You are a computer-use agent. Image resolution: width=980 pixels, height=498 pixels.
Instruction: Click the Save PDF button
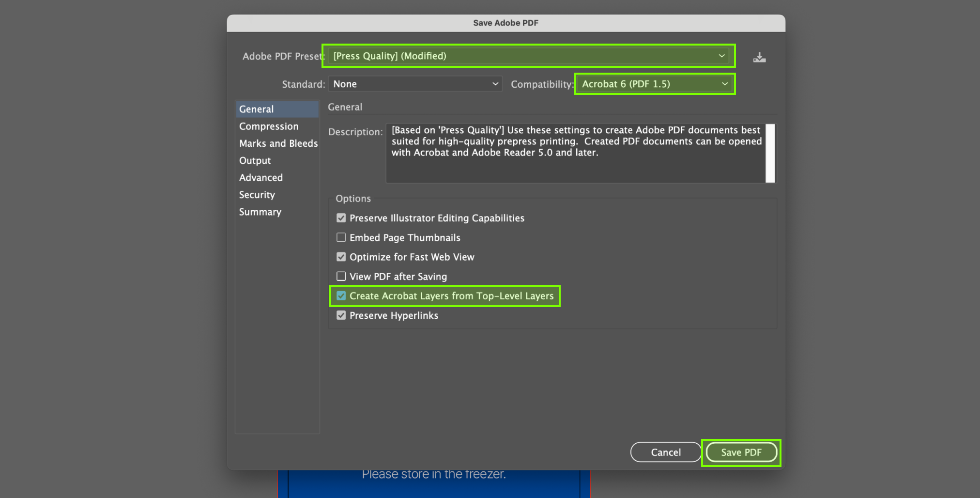click(741, 452)
